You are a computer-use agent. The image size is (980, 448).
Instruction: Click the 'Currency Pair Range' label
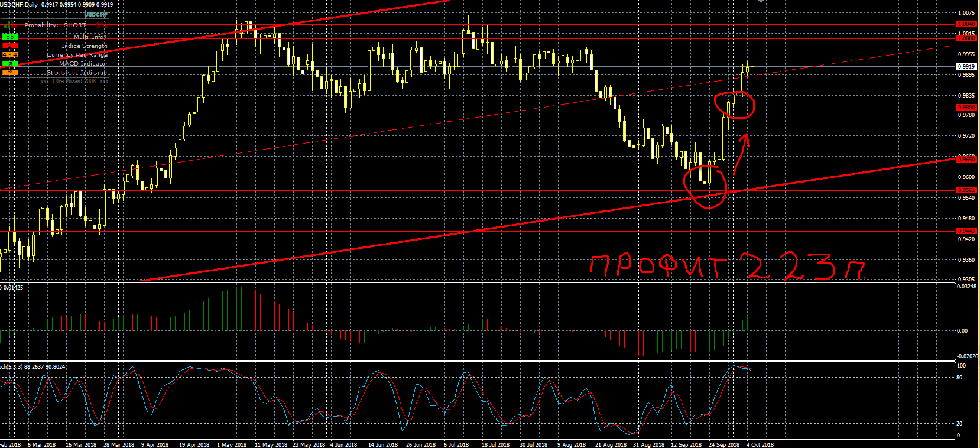[77, 55]
